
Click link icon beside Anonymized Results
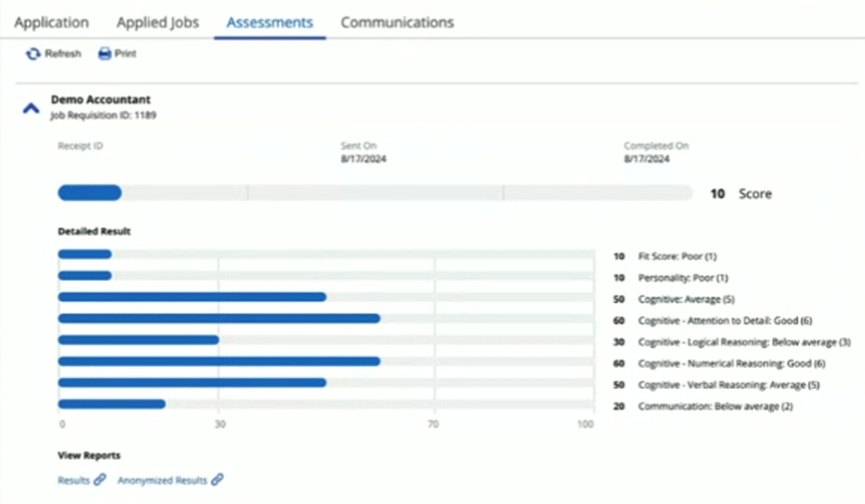tap(218, 480)
